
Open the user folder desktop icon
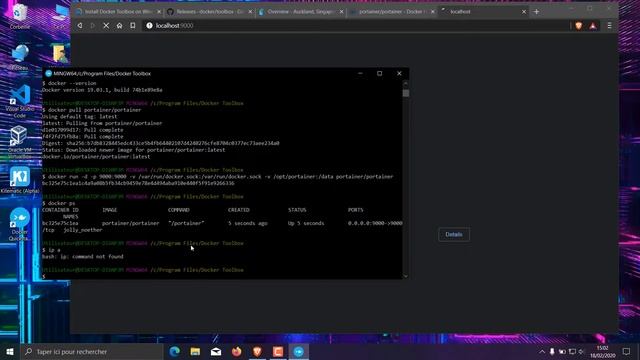60,53
